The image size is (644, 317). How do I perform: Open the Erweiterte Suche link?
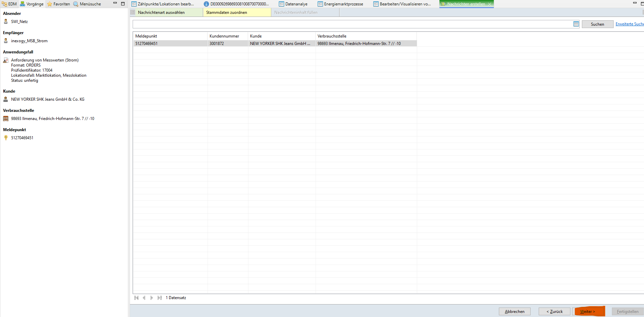point(629,24)
